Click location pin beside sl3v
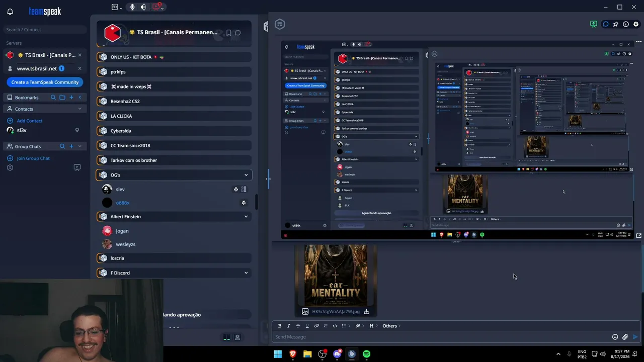The height and width of the screenshot is (362, 644). [77, 130]
